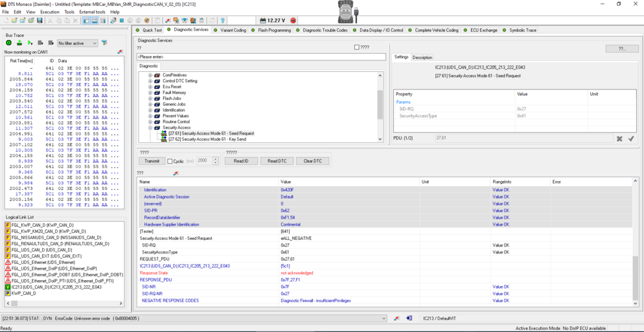Click the battery voltage 12.27 V indicator

tap(272, 20)
